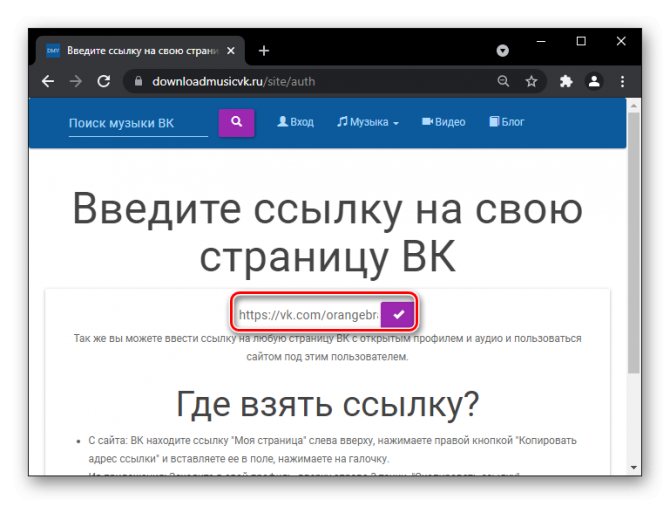Open the browser profile avatar
This screenshot has width=670, height=513.
[x=594, y=81]
